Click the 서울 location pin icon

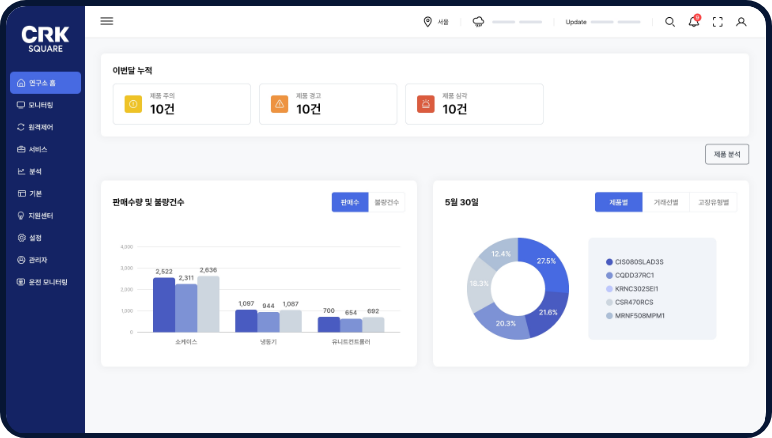(428, 22)
